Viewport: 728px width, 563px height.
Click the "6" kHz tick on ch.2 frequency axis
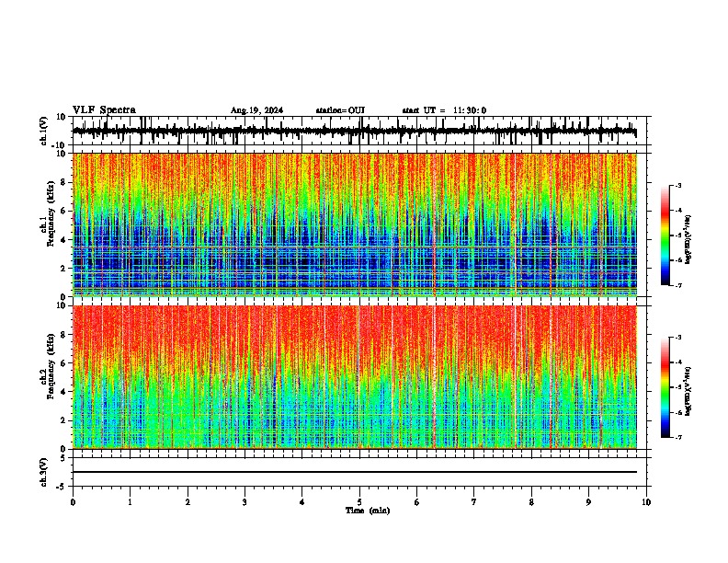pyautogui.click(x=64, y=362)
